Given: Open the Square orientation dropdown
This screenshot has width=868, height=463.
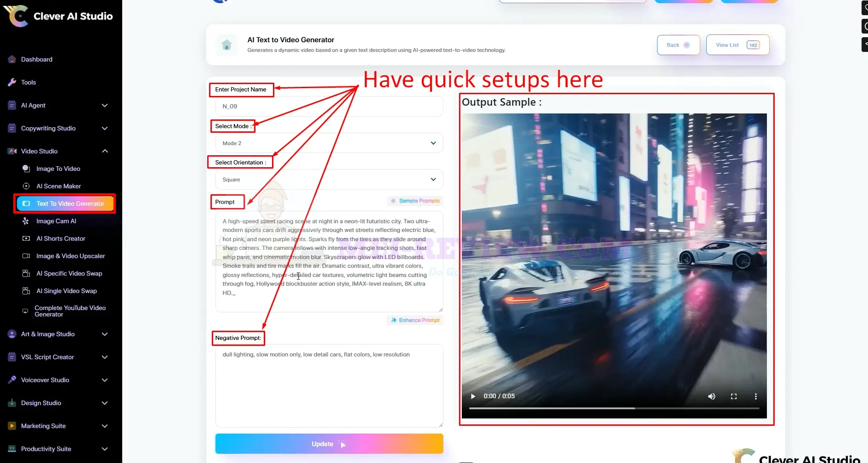Looking at the screenshot, I should pyautogui.click(x=329, y=180).
